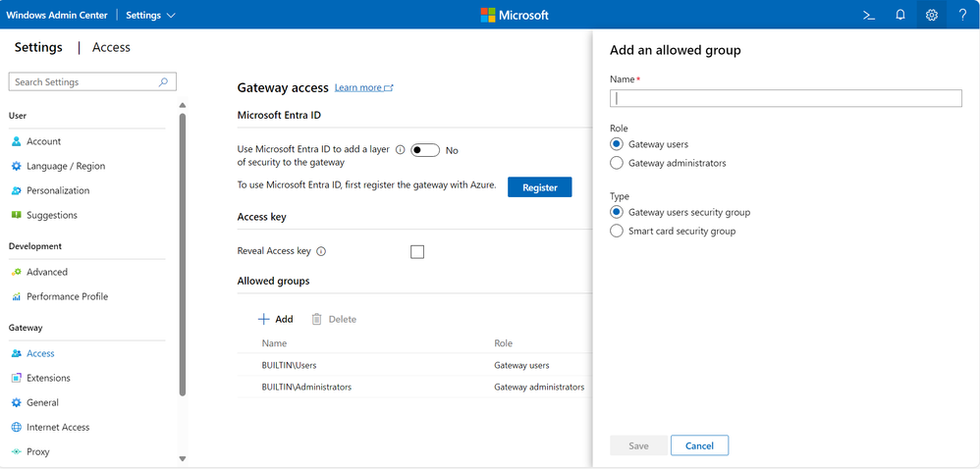The width and height of the screenshot is (980, 469).
Task: Open the settings gear icon
Action: click(x=932, y=15)
